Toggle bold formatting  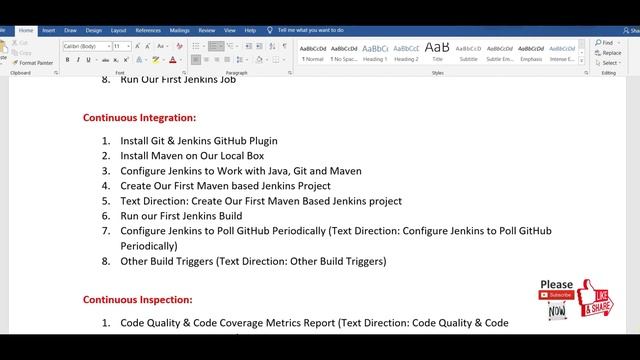tap(67, 60)
